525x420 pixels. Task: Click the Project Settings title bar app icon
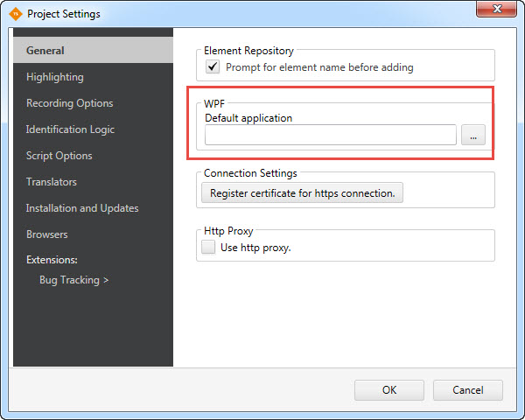pos(15,14)
